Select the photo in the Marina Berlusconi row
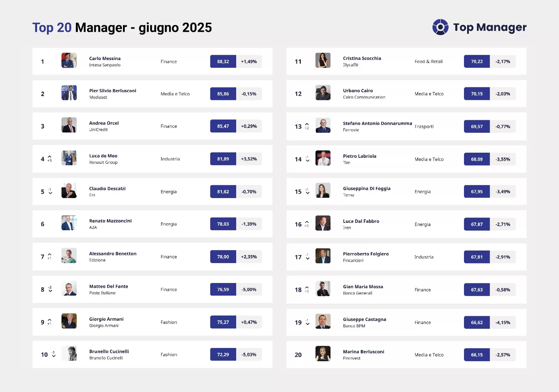Image resolution: width=559 pixels, height=392 pixels. tap(323, 354)
